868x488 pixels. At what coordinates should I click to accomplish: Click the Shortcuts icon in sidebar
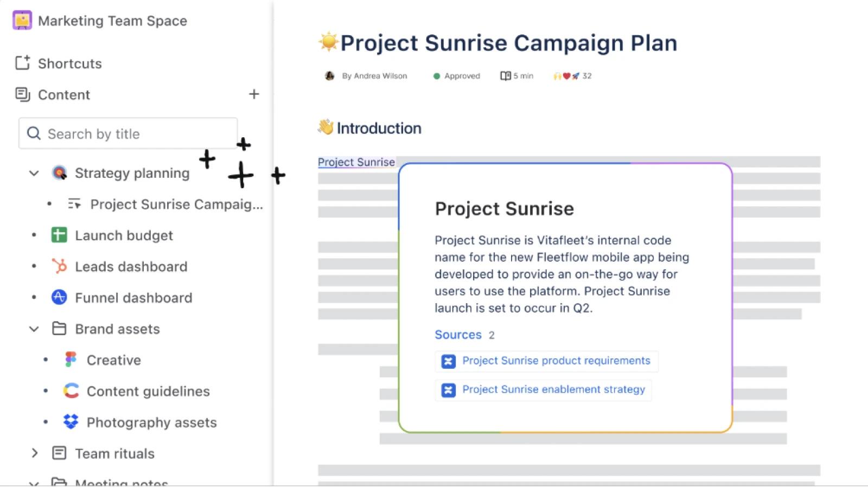click(22, 63)
